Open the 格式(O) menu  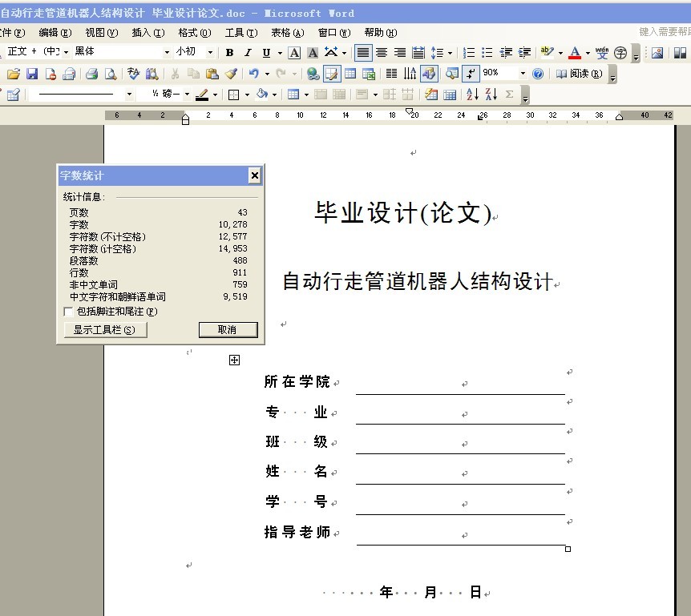(195, 33)
